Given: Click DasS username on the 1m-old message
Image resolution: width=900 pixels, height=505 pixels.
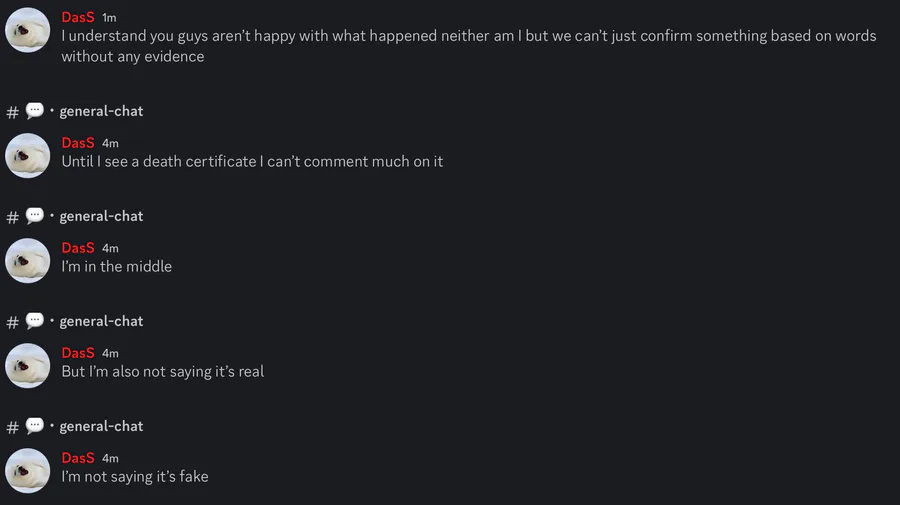Looking at the screenshot, I should tap(78, 17).
